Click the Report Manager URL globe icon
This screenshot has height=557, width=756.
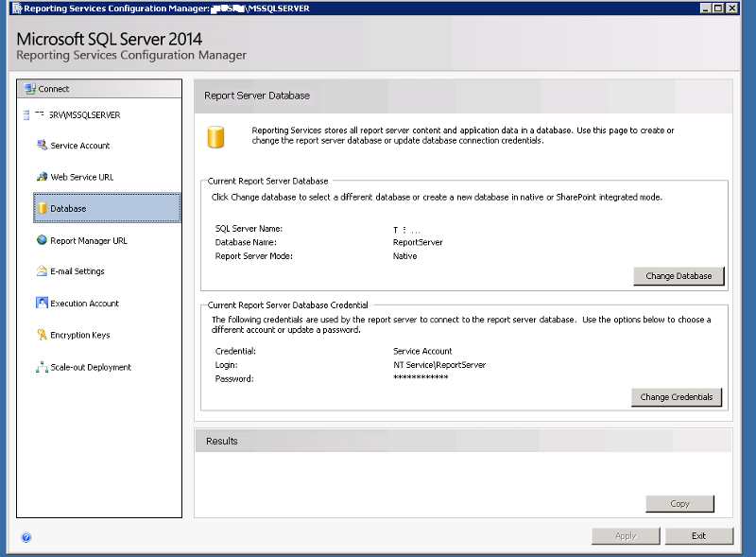(42, 240)
